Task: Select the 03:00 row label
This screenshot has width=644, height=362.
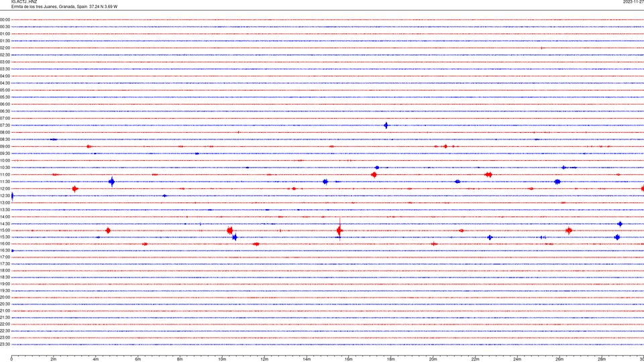Action: tap(5, 62)
